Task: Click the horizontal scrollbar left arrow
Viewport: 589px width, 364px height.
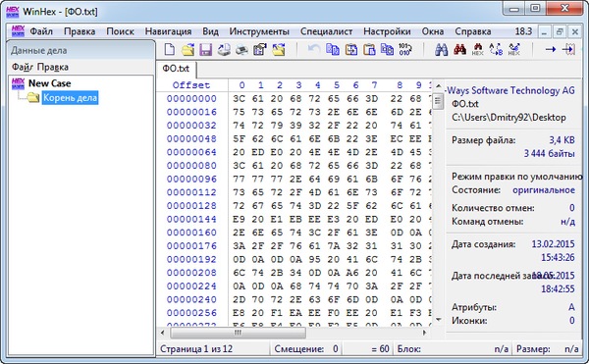Action: [163, 333]
